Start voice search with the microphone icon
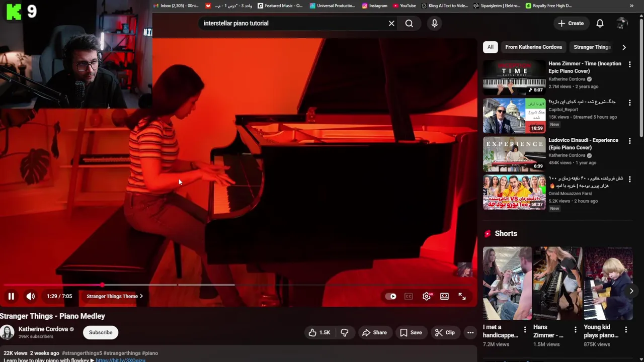The height and width of the screenshot is (362, 644). coord(435,23)
